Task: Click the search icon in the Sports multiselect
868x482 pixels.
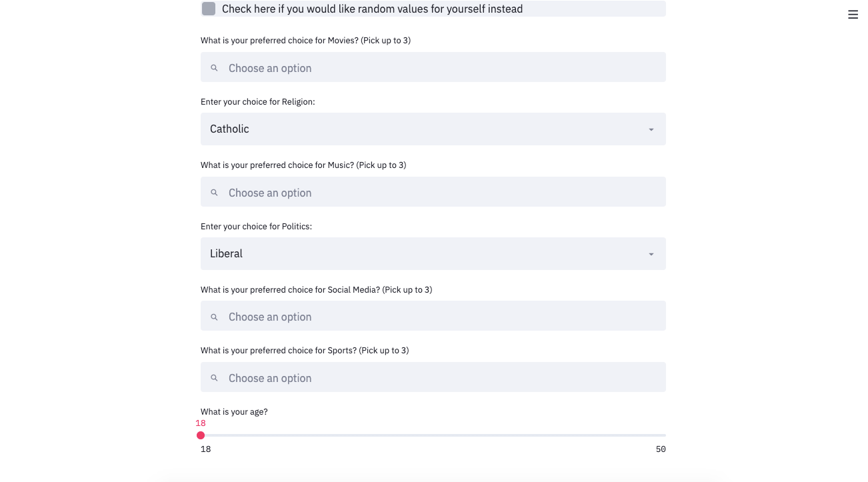Action: pyautogui.click(x=214, y=377)
